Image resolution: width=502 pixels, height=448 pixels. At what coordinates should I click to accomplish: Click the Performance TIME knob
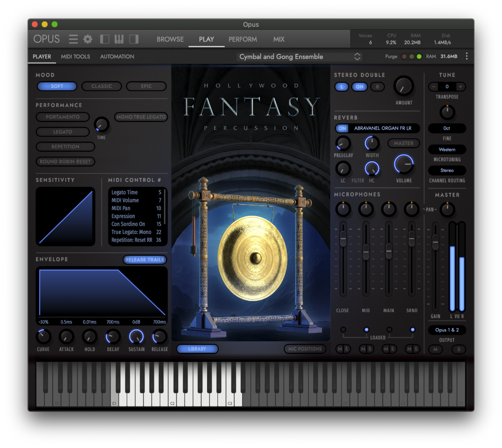coord(101,125)
